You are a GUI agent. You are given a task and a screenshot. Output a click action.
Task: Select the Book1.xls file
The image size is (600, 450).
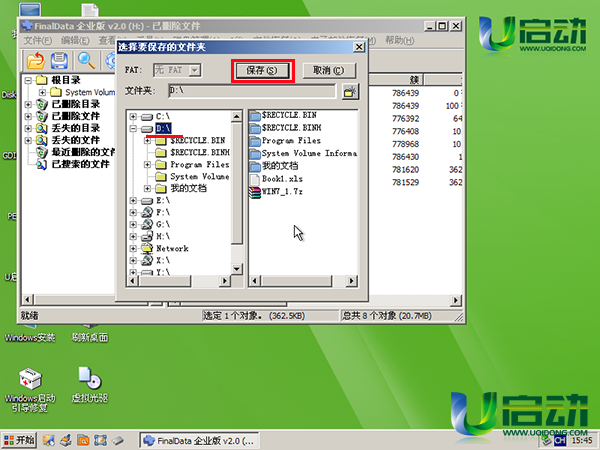tap(276, 179)
